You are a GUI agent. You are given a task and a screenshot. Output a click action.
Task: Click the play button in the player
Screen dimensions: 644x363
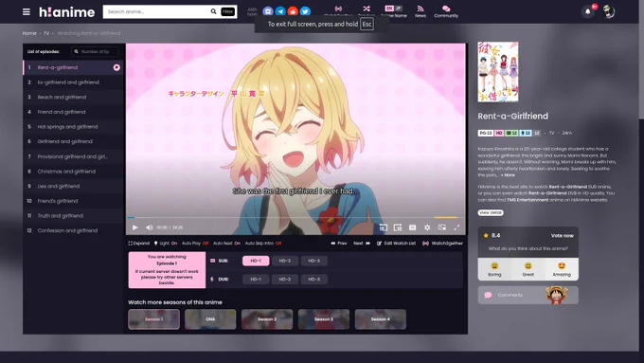135,227
